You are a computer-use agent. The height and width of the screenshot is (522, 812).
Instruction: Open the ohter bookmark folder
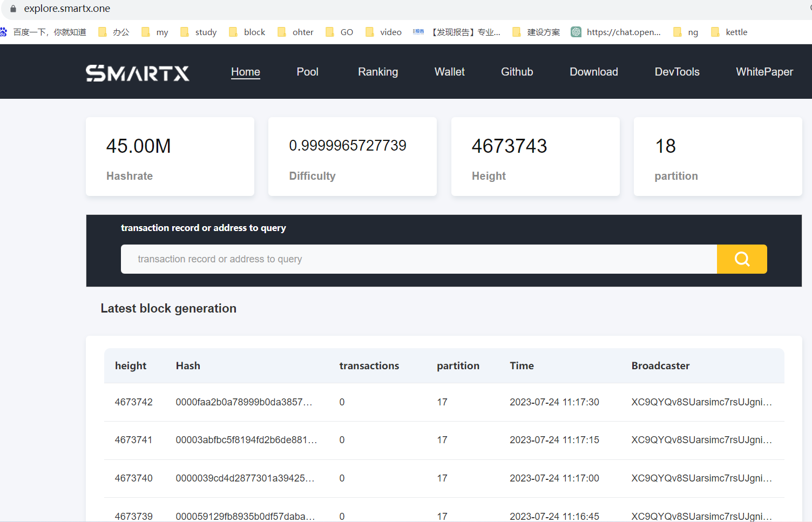(296, 32)
